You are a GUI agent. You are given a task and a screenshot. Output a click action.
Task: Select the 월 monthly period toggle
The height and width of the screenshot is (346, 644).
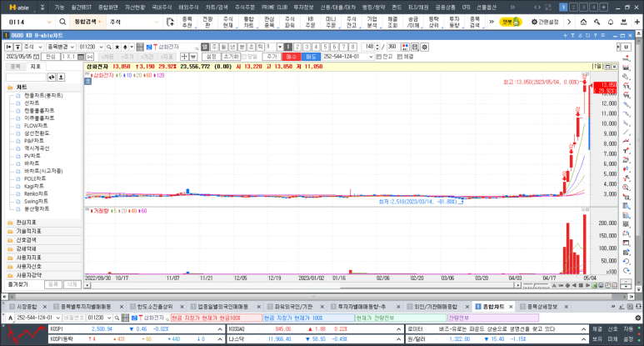click(223, 47)
